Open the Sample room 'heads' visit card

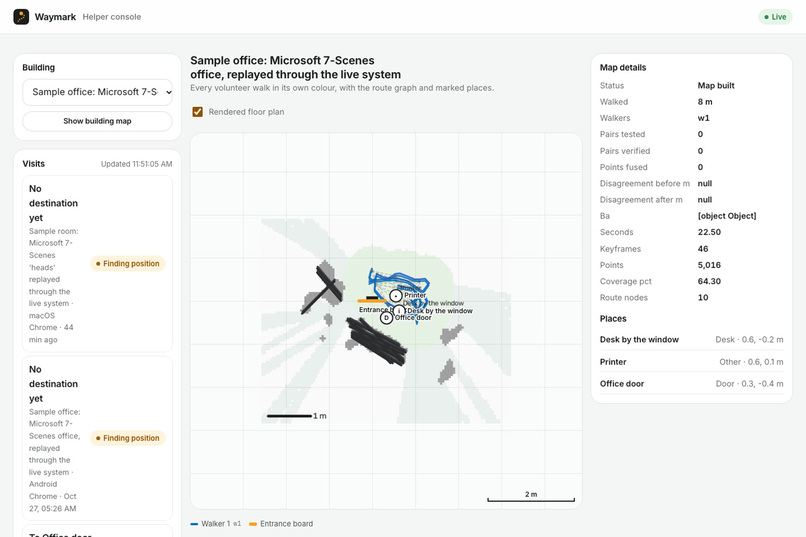97,264
